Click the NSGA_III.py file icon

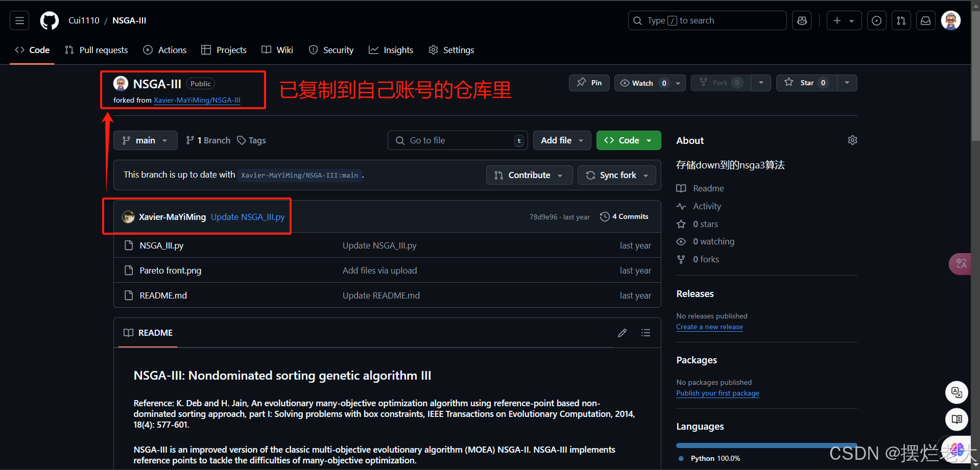click(129, 245)
